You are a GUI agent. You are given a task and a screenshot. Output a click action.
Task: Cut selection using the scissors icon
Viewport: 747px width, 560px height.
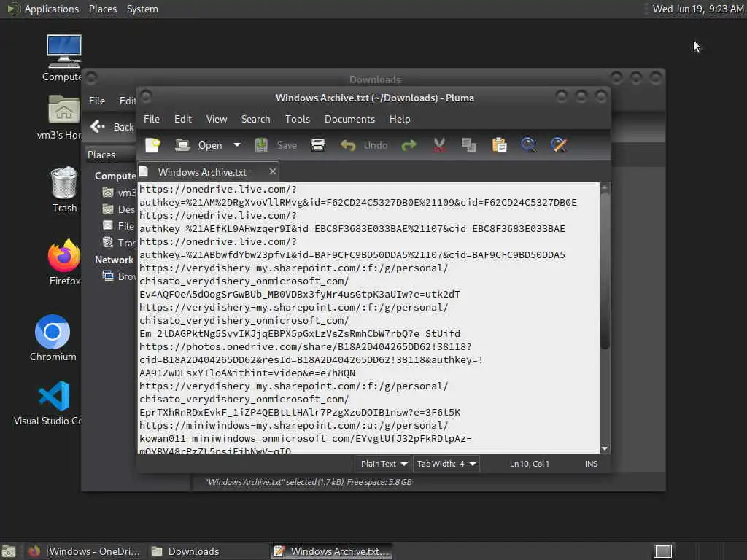click(x=439, y=145)
